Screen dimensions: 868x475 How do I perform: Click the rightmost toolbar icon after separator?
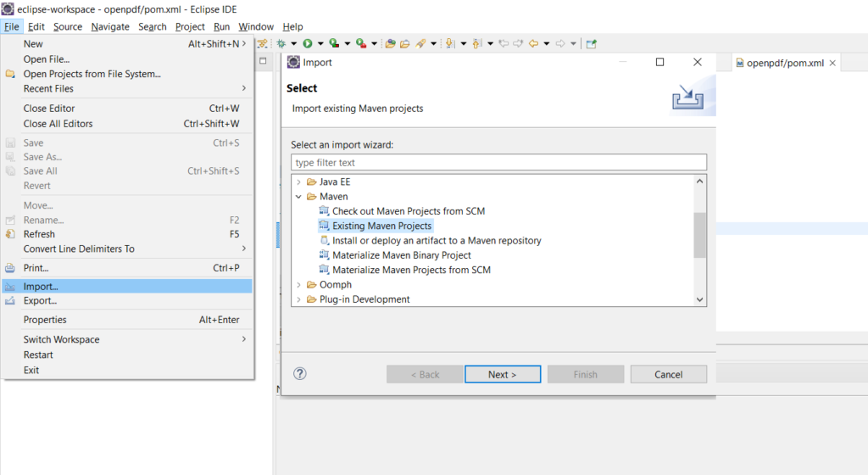(591, 43)
